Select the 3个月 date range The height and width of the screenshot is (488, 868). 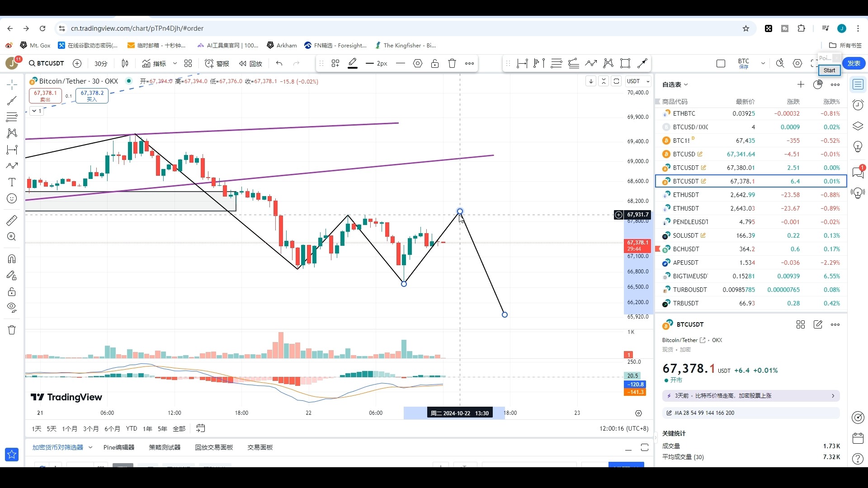coord(91,428)
